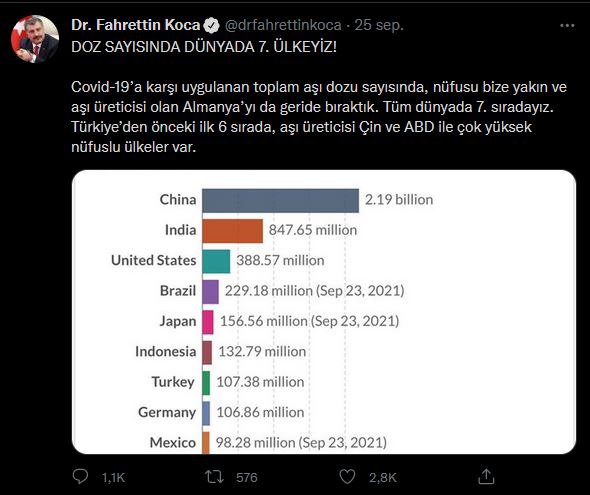
Task: Open the tweet via the 25 sep. timestamp
Action: (379, 25)
